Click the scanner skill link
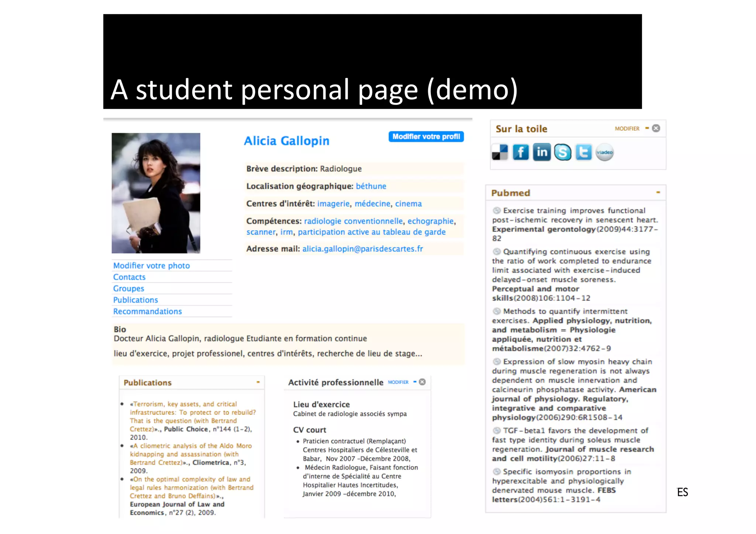 click(261, 232)
